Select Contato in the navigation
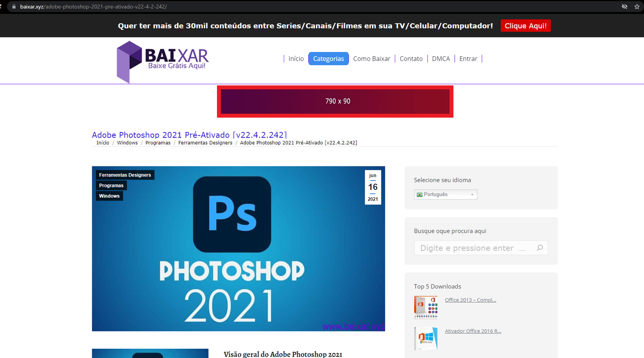The width and height of the screenshot is (644, 358). click(x=411, y=59)
